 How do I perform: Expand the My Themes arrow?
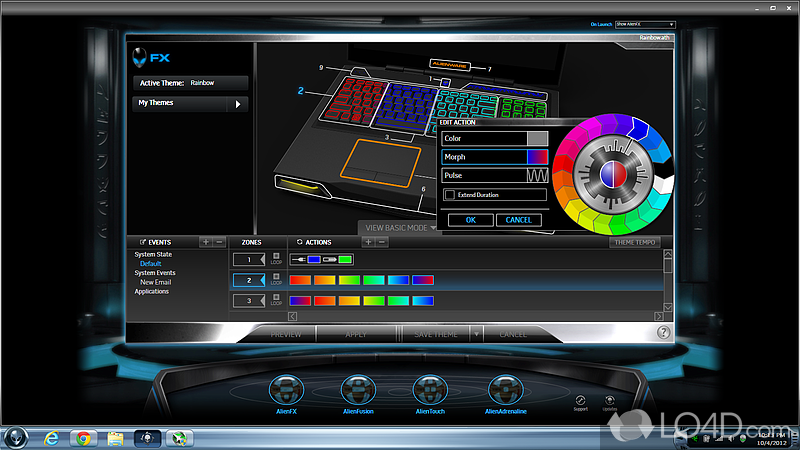click(x=238, y=104)
